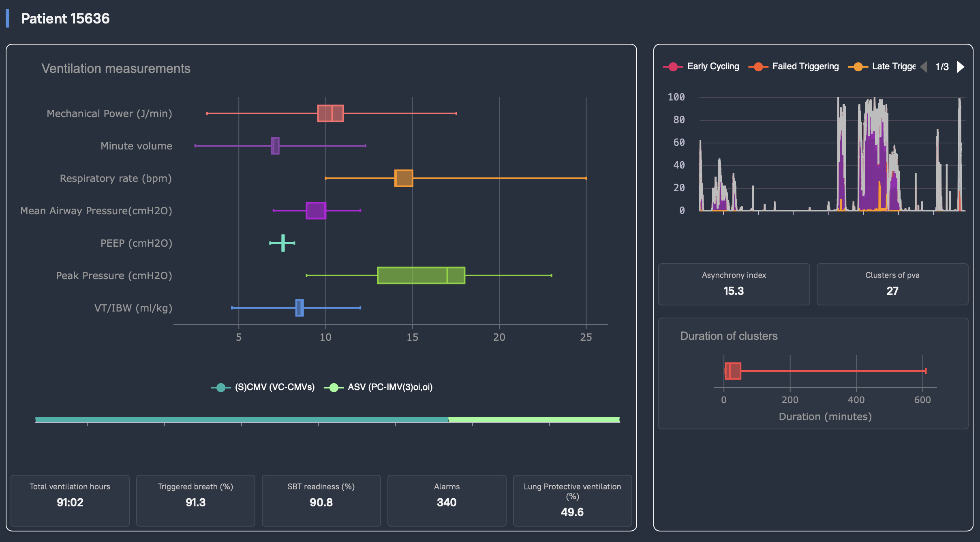The height and width of the screenshot is (542, 980).
Task: Click the green ASV legend marker
Action: (334, 387)
